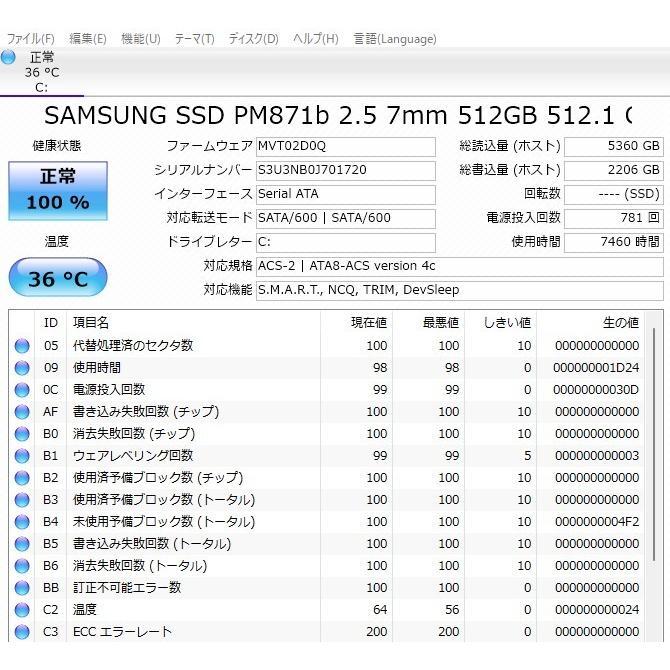Click the status orb for attribute C3
Viewport: 670px width, 670px height.
point(22,632)
